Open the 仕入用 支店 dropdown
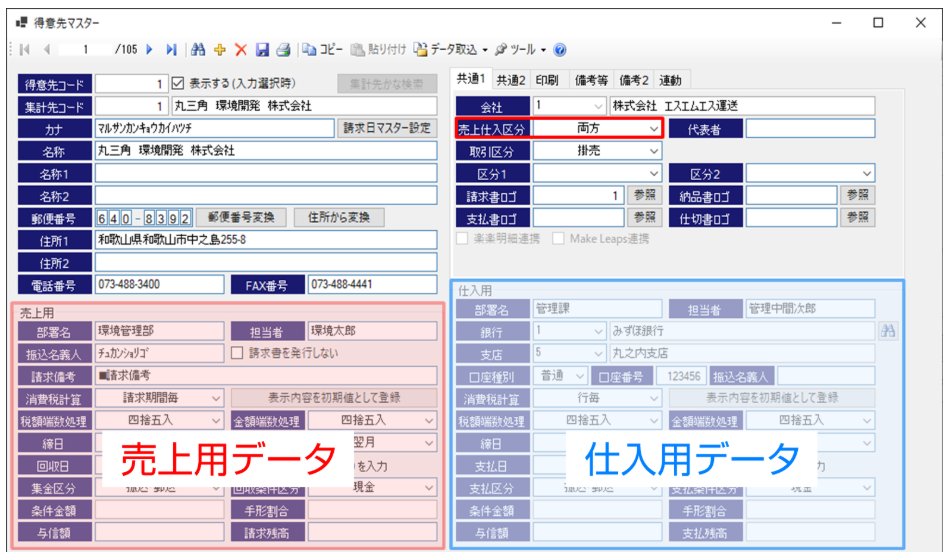Image resolution: width=952 pixels, height=558 pixels. point(598,353)
